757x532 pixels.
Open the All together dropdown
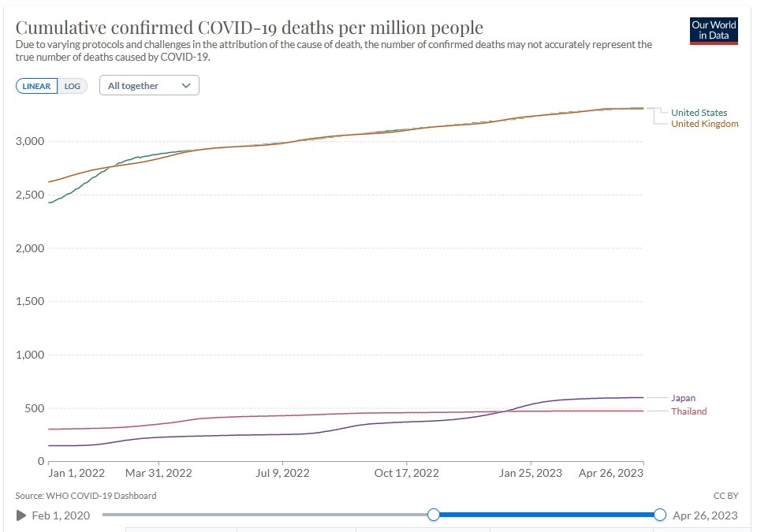(149, 85)
